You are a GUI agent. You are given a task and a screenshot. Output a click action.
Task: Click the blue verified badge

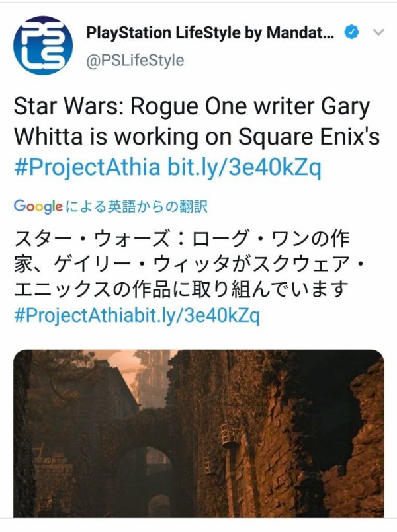point(352,32)
